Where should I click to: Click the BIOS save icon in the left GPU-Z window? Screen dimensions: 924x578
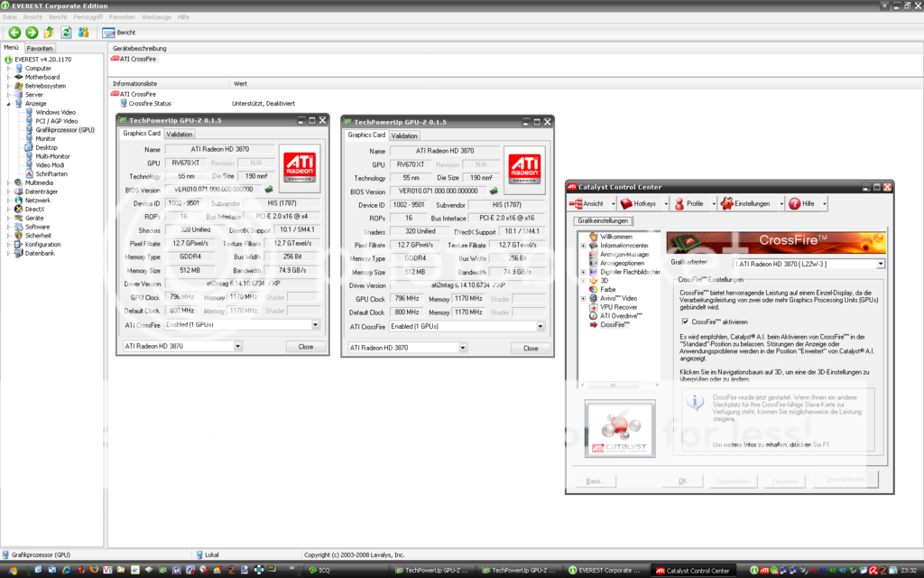point(269,190)
